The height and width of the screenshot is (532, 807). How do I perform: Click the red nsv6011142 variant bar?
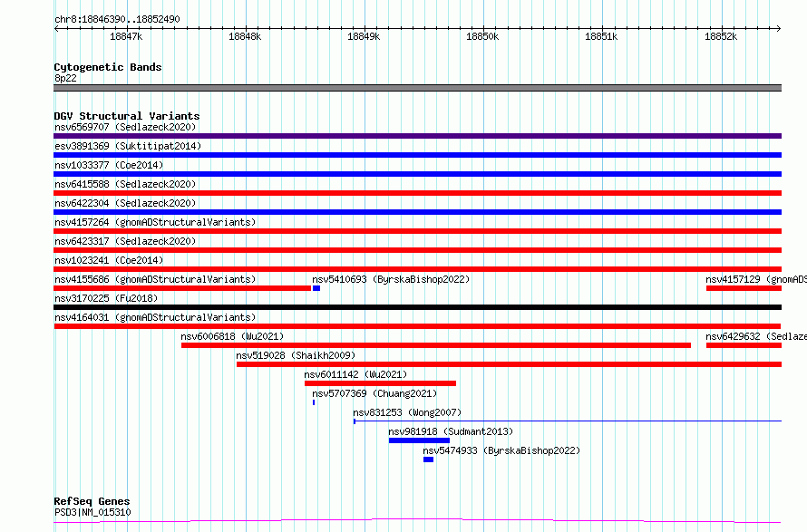pyautogui.click(x=380, y=383)
